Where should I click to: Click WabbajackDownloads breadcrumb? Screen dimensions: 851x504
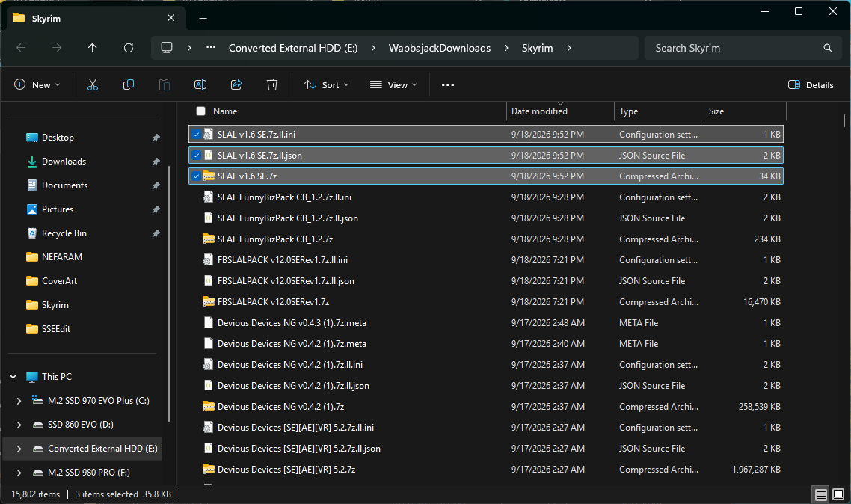pos(440,49)
